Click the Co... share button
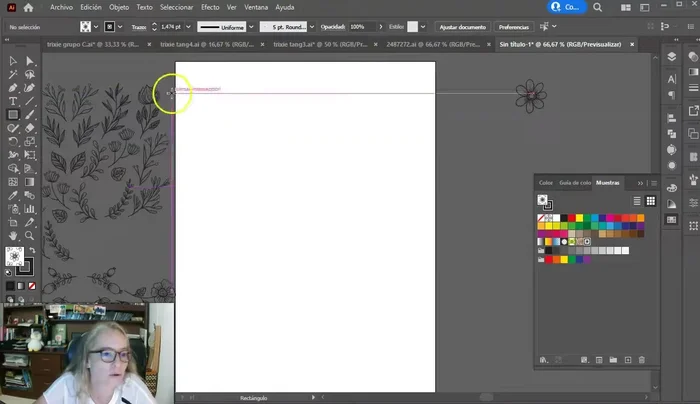Image resolution: width=700 pixels, height=404 pixels. pyautogui.click(x=567, y=7)
